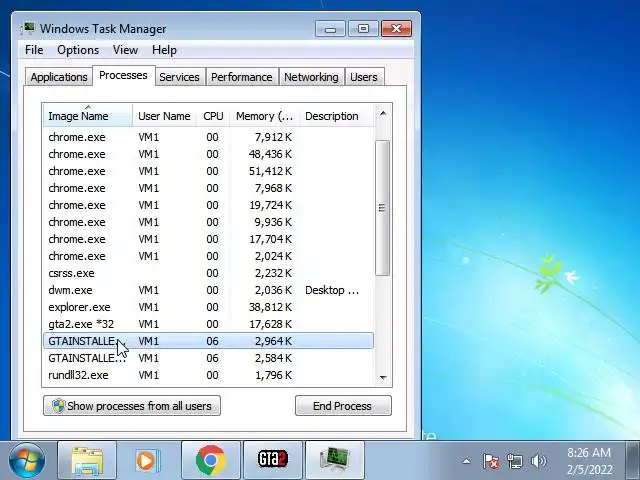Open the View menu
The height and width of the screenshot is (480, 640).
coord(125,50)
